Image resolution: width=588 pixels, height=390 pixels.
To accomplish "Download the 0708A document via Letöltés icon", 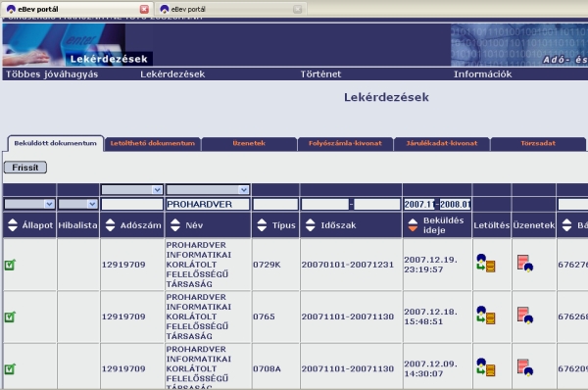I will (x=486, y=367).
